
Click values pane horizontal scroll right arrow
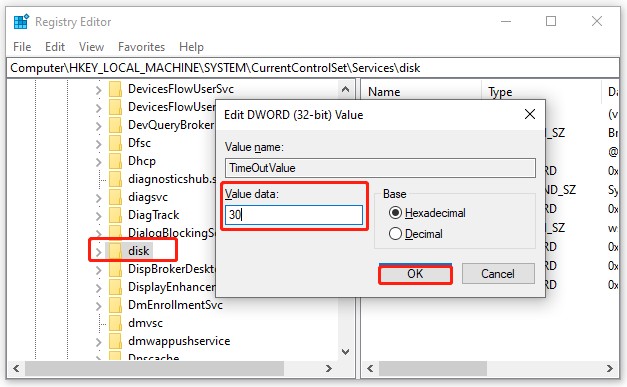point(610,368)
